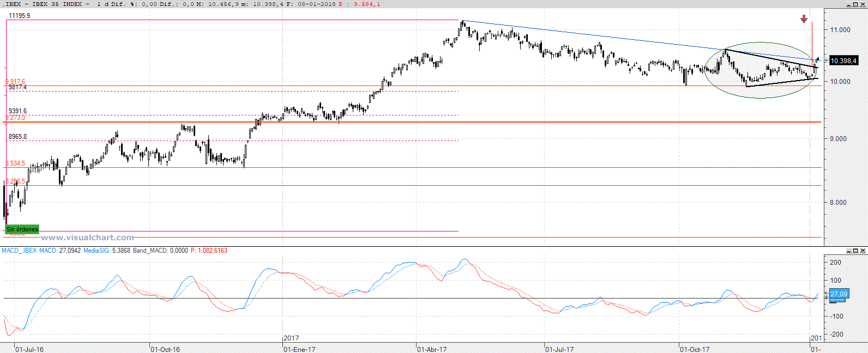Close the IBEX 35 price chart panel
The width and height of the screenshot is (868, 353).
pyautogui.click(x=863, y=4)
